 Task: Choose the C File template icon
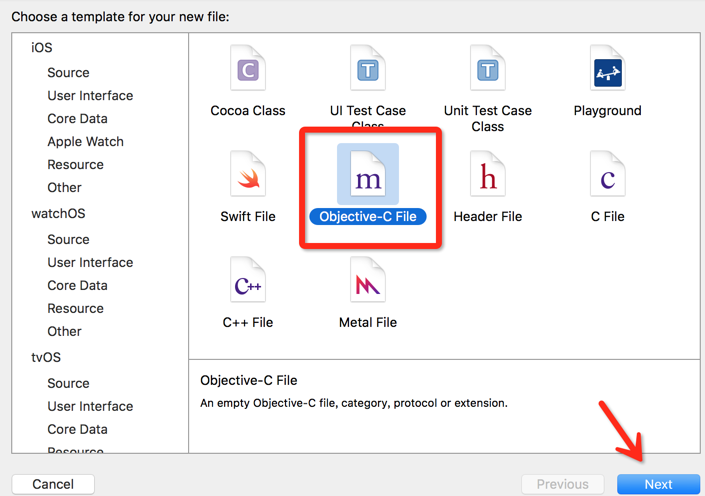tap(608, 177)
